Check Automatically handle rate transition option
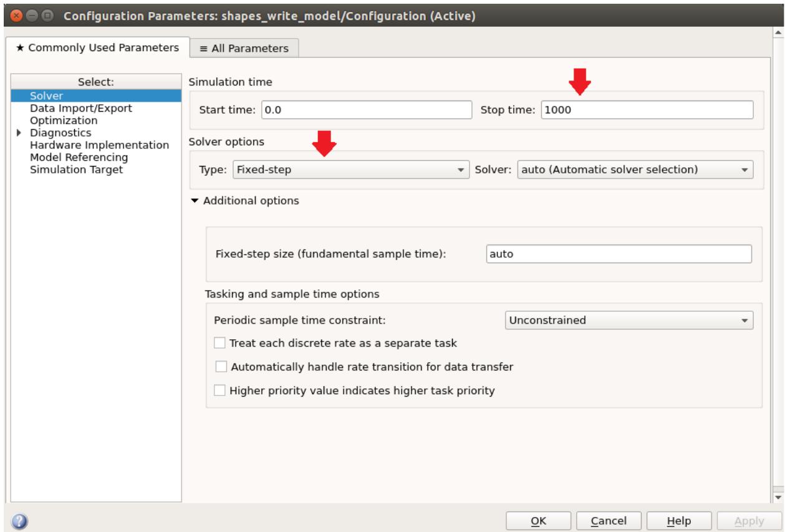This screenshot has width=785, height=532. (221, 367)
